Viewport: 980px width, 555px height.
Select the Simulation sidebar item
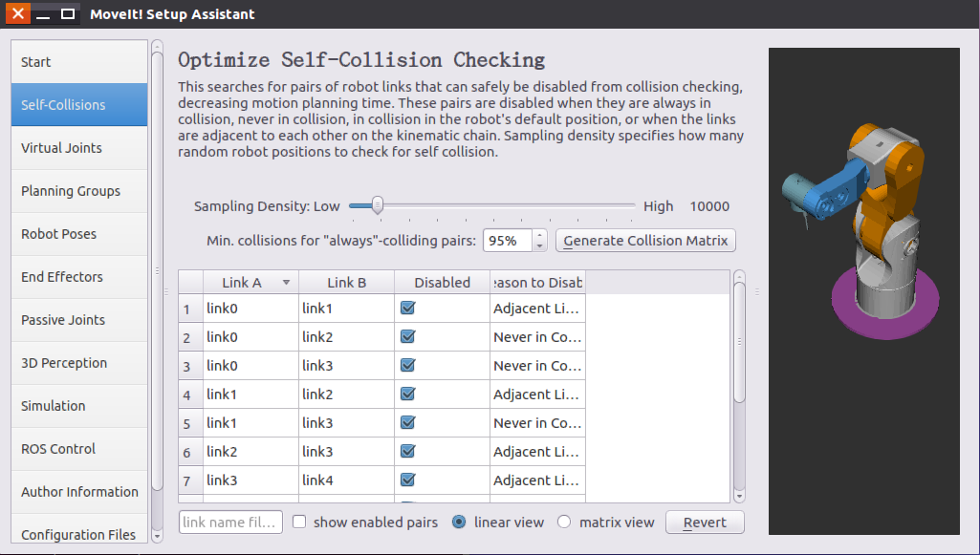(x=79, y=406)
